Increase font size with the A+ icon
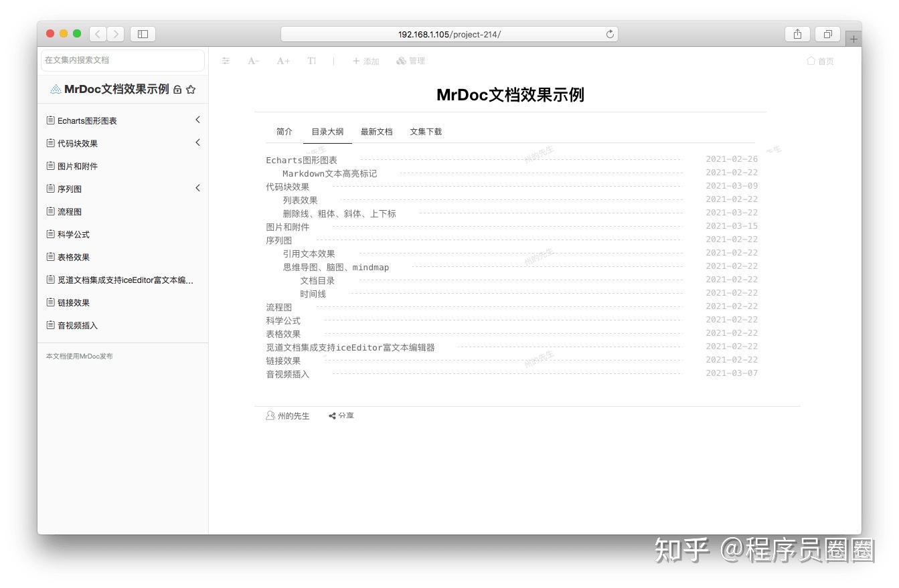The image size is (899, 588). 282,61
